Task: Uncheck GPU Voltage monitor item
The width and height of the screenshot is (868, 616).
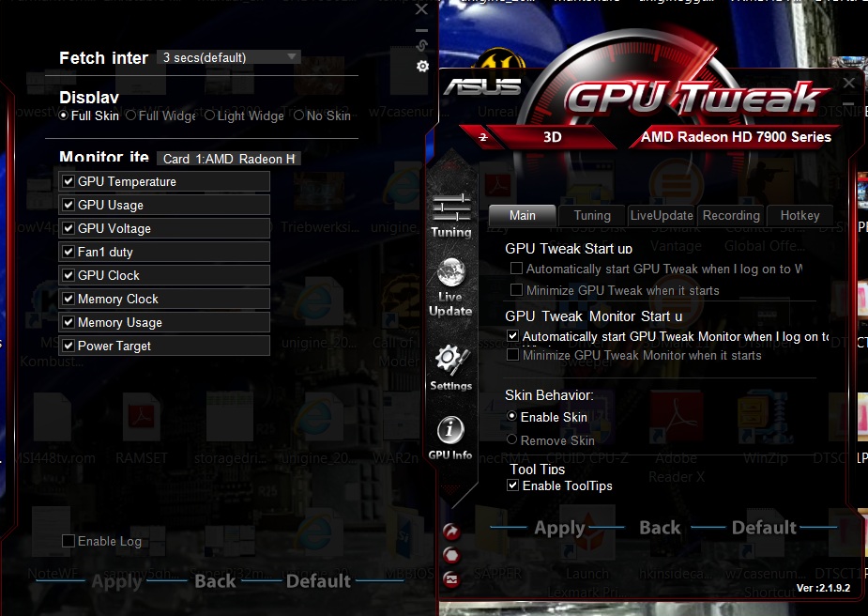Action: pyautogui.click(x=69, y=228)
